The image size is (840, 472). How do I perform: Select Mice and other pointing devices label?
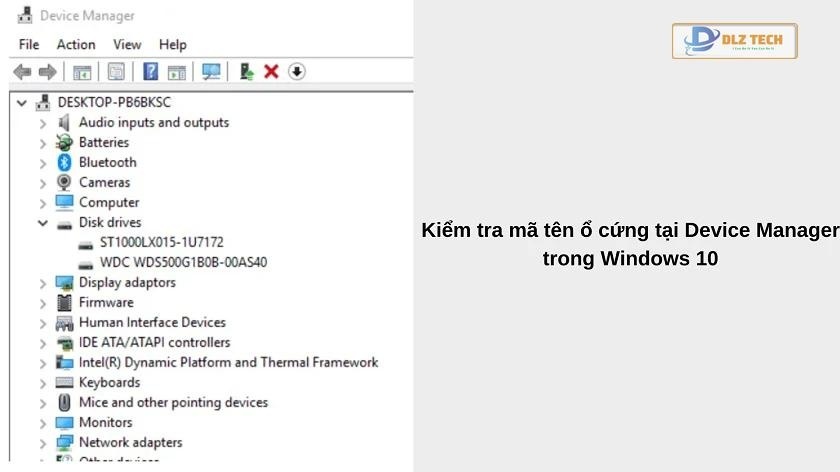pyautogui.click(x=173, y=402)
